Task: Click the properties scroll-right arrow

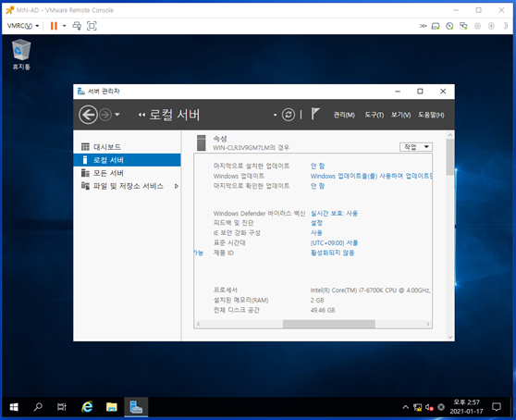Action: click(x=427, y=324)
